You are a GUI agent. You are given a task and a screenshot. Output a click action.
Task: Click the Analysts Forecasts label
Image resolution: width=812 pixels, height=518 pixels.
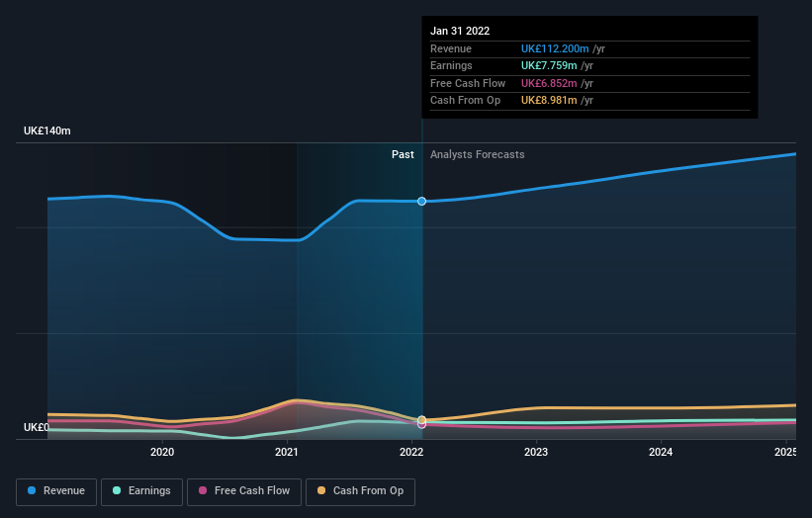[478, 155]
